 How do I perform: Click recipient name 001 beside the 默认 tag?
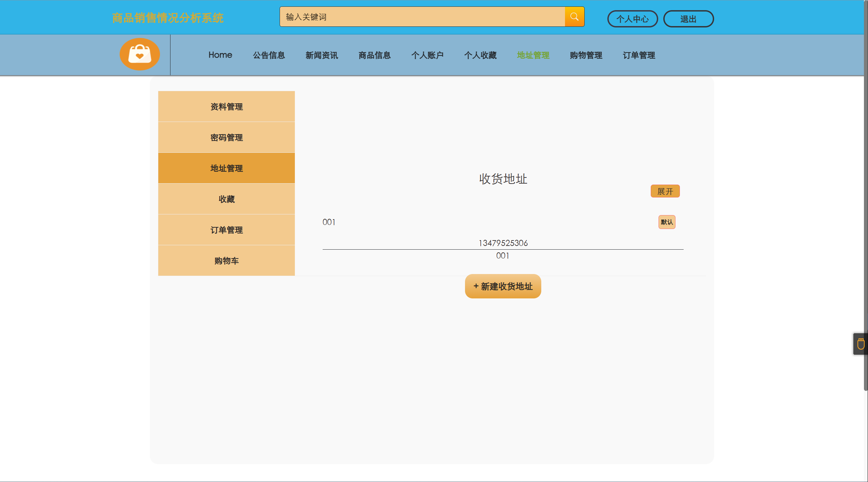(x=329, y=222)
